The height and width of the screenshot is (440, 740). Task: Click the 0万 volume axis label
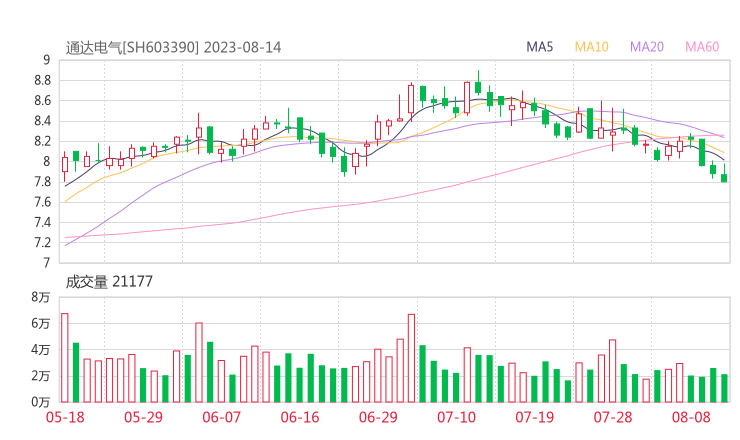coord(41,402)
